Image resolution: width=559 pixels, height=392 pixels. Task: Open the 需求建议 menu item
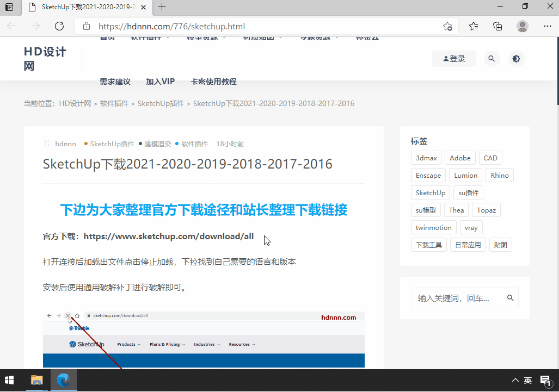click(115, 82)
